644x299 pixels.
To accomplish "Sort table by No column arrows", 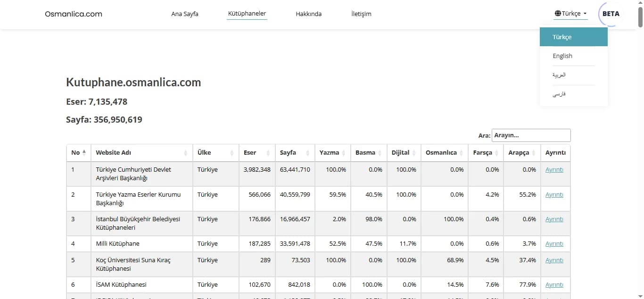I will point(84,153).
